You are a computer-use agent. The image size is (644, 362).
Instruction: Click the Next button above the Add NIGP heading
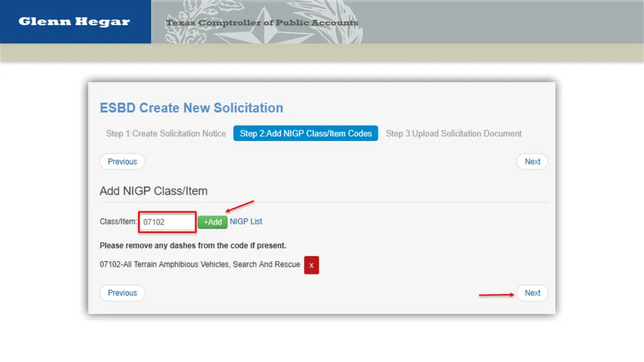(532, 162)
